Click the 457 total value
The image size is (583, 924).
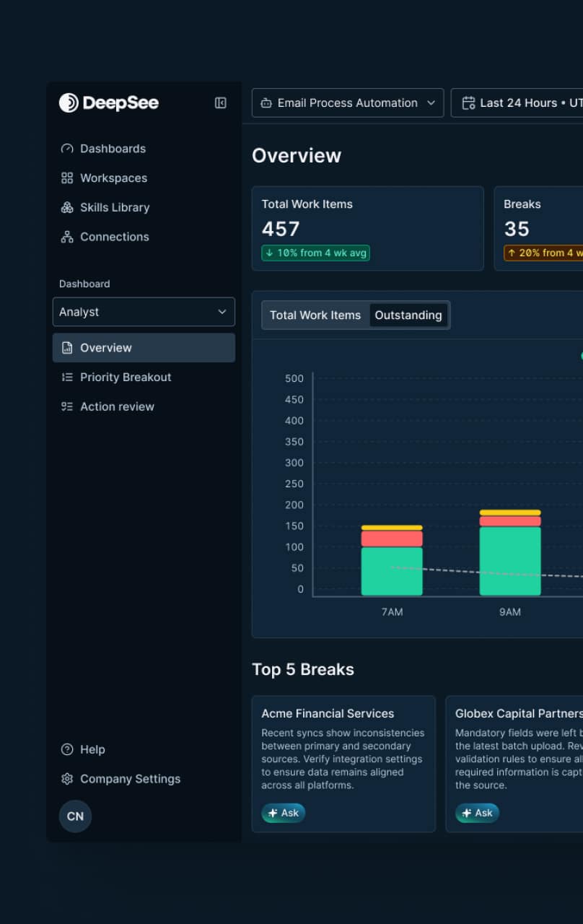[281, 229]
